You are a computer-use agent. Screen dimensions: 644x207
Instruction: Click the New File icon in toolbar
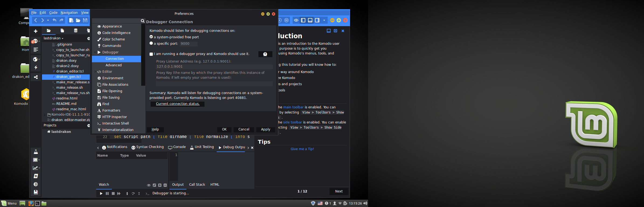pos(71,20)
